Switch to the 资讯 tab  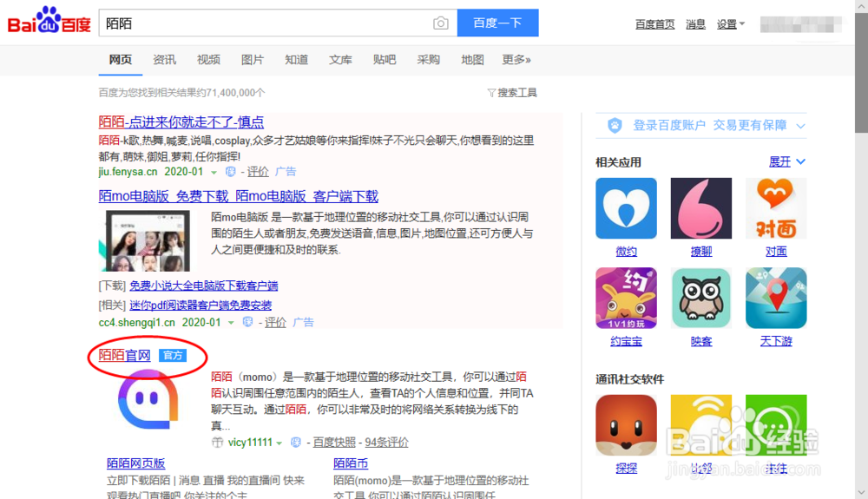click(x=164, y=60)
